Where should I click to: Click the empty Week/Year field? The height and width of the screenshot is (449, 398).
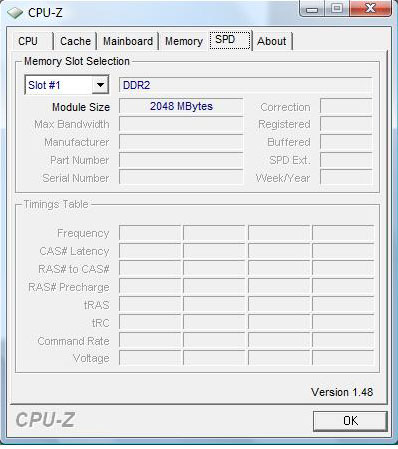point(346,177)
